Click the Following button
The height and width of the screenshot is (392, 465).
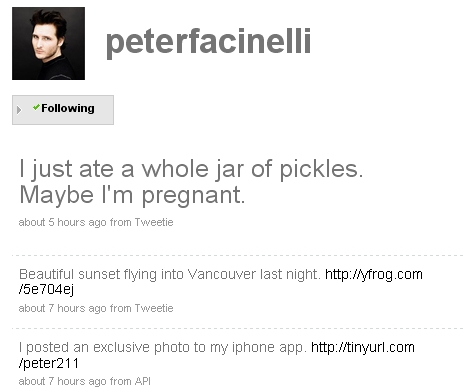[x=63, y=110]
